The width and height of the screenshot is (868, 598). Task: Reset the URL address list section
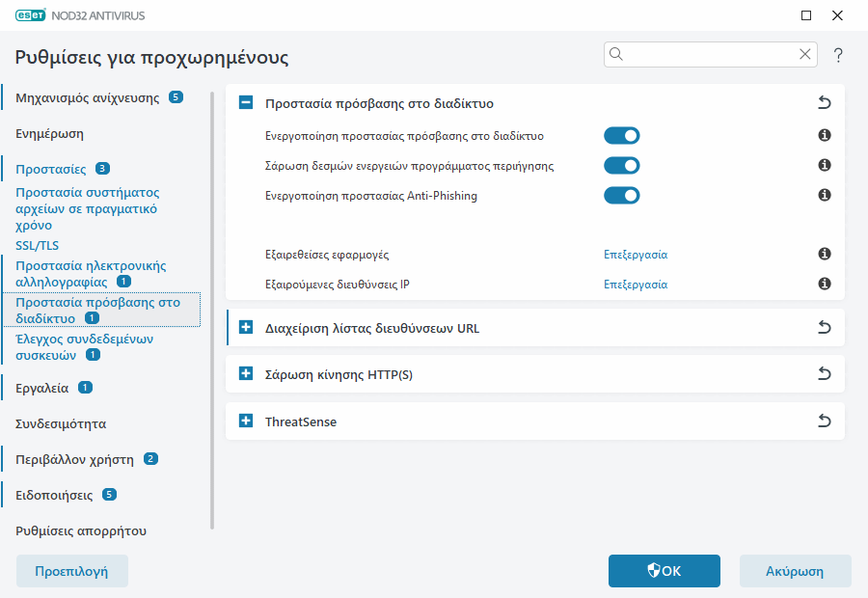[825, 328]
